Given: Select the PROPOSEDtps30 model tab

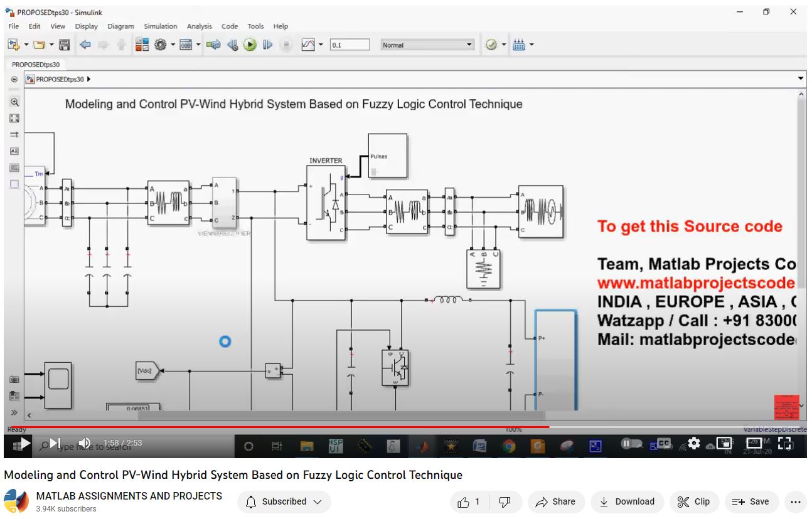Looking at the screenshot, I should 36,65.
